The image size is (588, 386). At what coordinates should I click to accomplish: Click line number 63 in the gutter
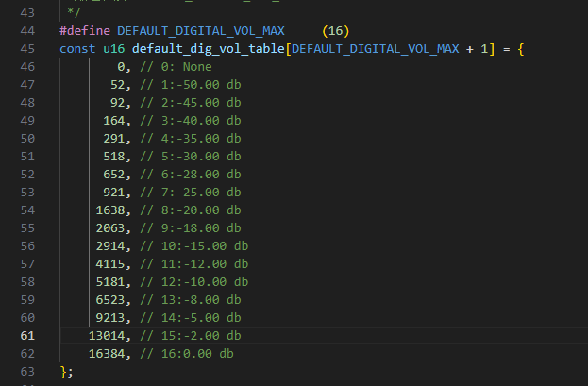click(x=27, y=371)
